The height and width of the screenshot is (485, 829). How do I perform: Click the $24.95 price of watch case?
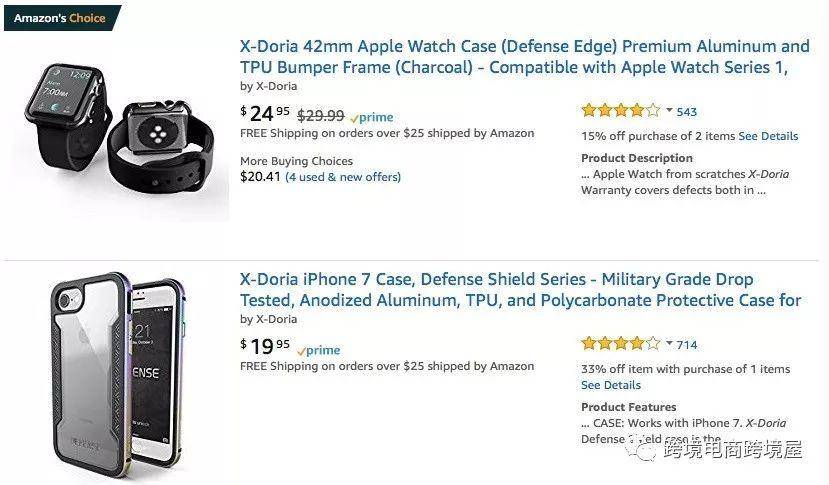(265, 113)
